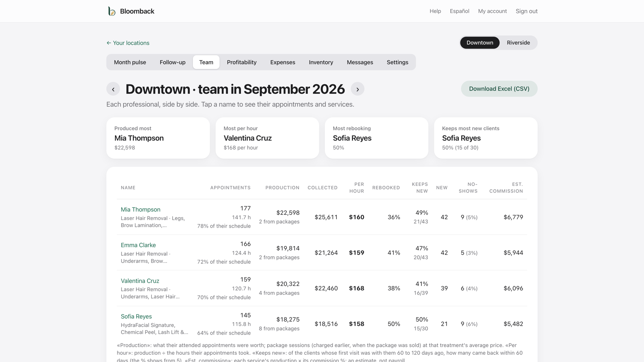Open the Messages tab

tap(360, 62)
